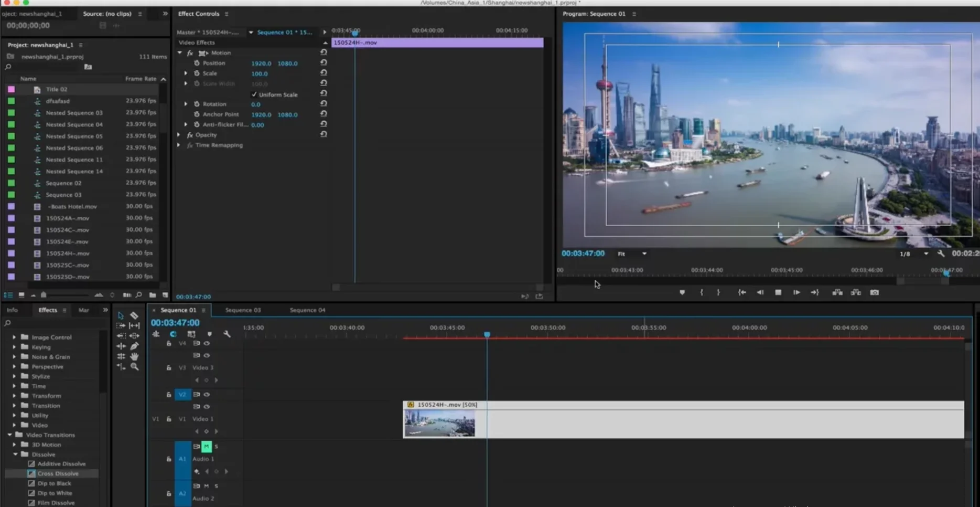980x507 pixels.
Task: Select the Razor tool
Action: 134,315
